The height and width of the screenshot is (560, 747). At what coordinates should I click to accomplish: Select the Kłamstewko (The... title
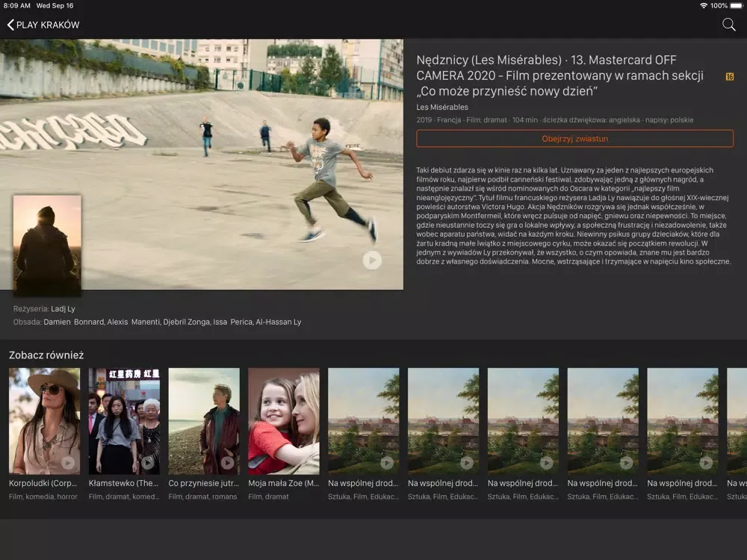(123, 483)
